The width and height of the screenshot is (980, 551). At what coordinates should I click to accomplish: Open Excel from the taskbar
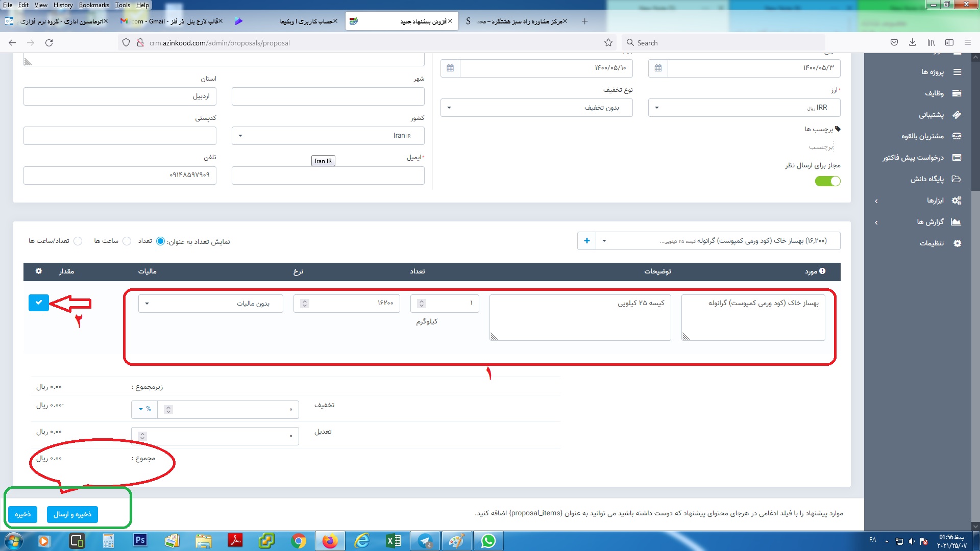tap(394, 541)
